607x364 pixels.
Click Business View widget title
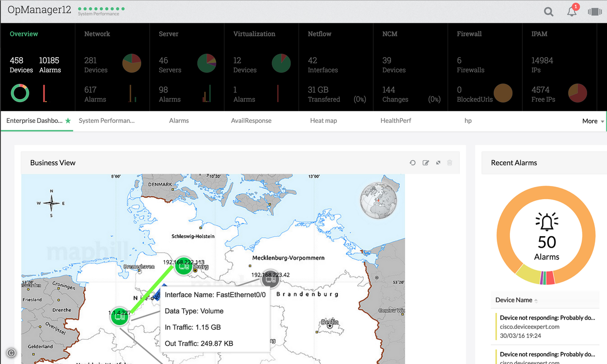(53, 163)
